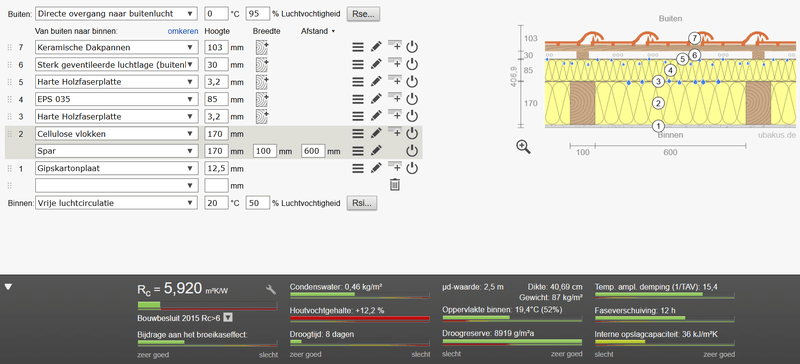Image resolution: width=800 pixels, height=364 pixels.
Task: Edit the Sterk geventileerde luchtlaag layer
Action: point(376,65)
